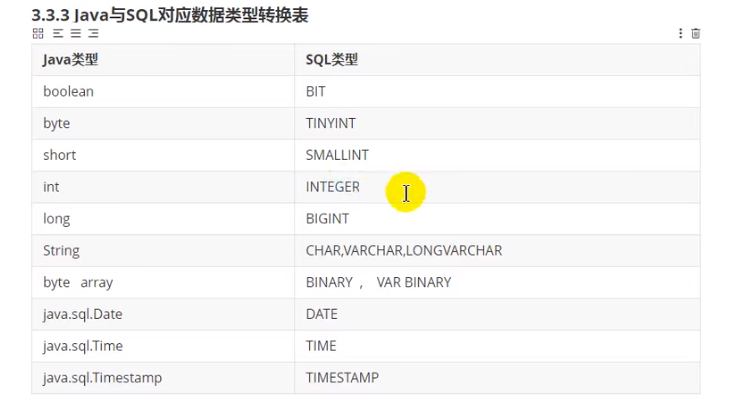The image size is (730, 405).
Task: Open the table grid layout icon
Action: (x=38, y=33)
